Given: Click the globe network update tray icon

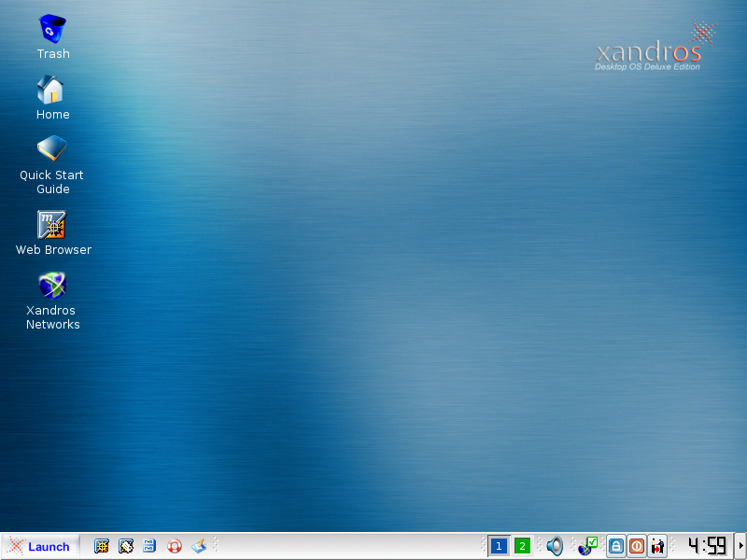Looking at the screenshot, I should [586, 546].
